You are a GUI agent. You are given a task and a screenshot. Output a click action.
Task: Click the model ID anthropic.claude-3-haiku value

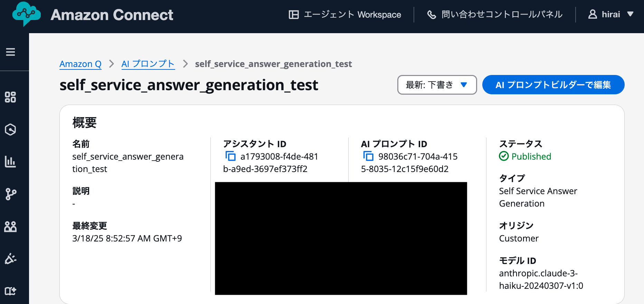pos(541,279)
